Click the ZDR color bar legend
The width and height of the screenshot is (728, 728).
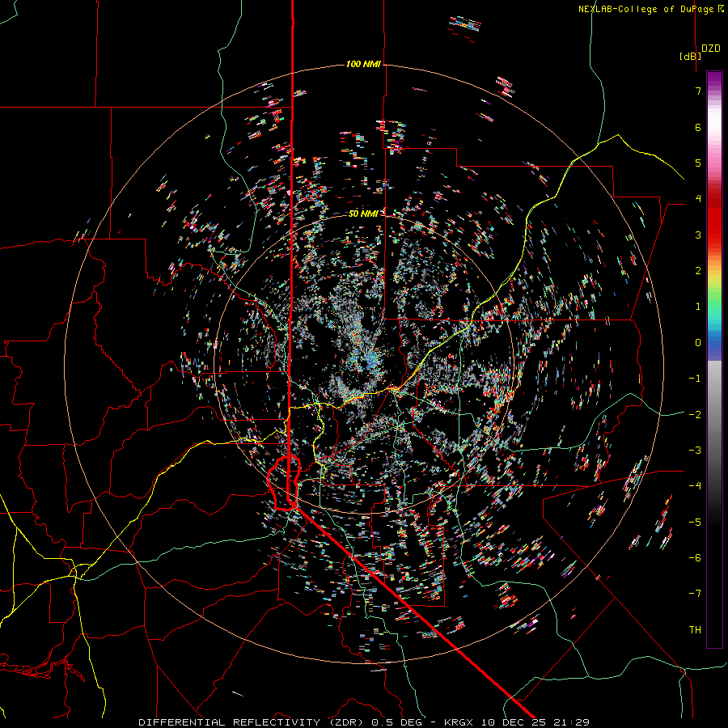[714, 359]
